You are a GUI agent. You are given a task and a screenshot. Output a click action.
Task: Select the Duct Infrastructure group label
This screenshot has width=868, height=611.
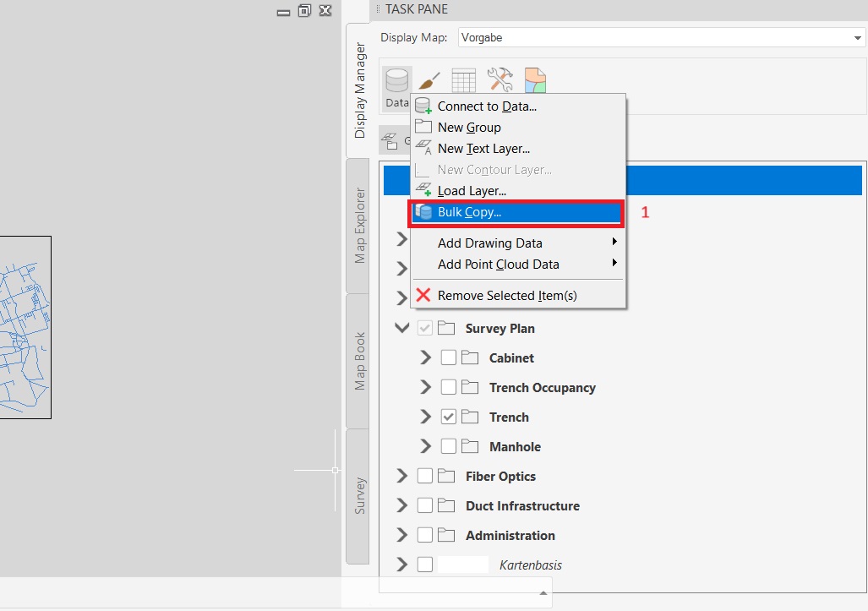point(521,506)
